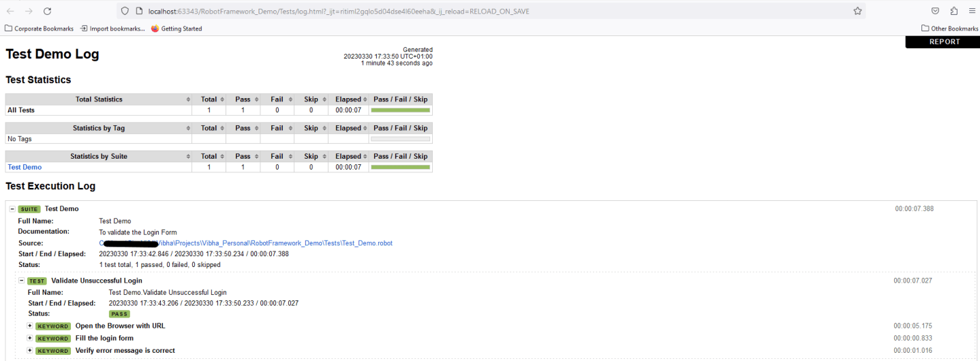The width and height of the screenshot is (980, 361).
Task: Click the browser address bar
Action: pos(477,11)
